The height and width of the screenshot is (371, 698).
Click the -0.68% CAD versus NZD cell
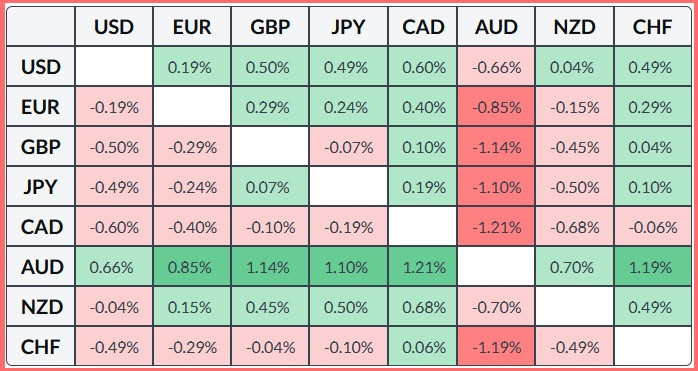click(x=574, y=227)
